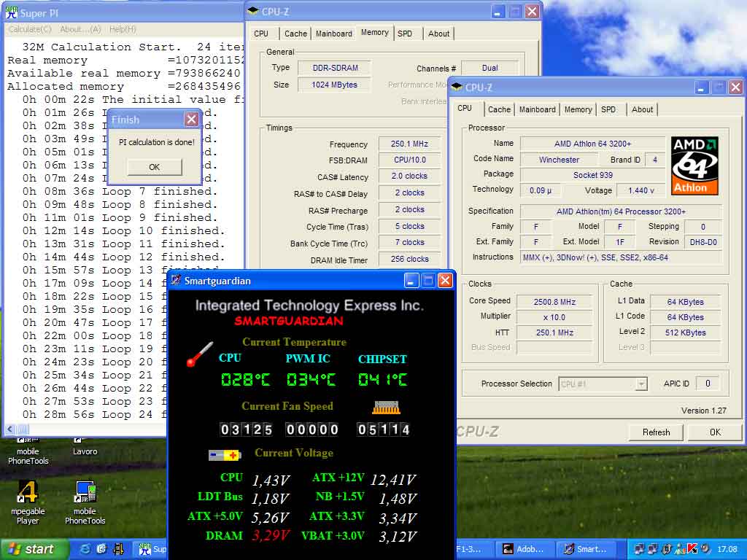This screenshot has width=747, height=560.
Task: Open Cache tab in front CPU-Z window
Action: (x=499, y=109)
